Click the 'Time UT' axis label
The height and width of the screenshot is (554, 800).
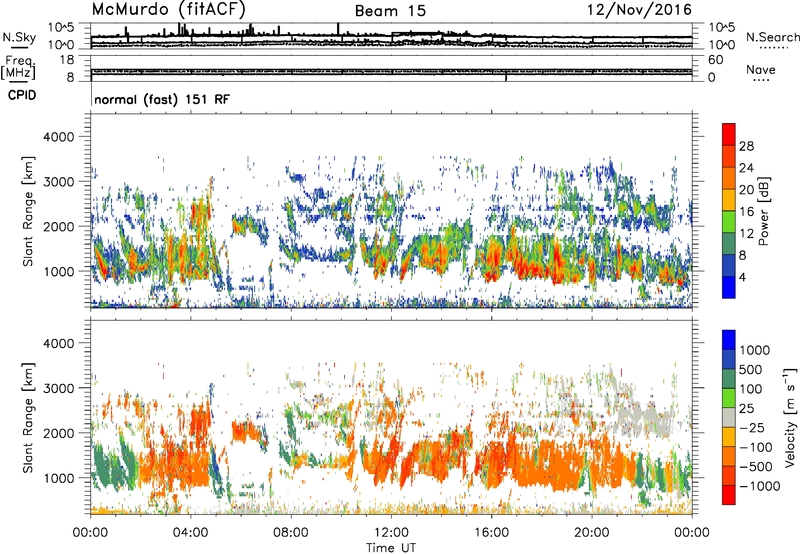tap(391, 548)
